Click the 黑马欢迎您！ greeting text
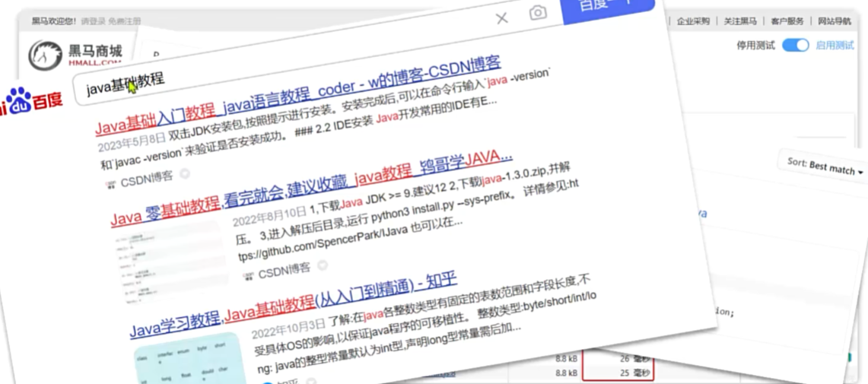 point(54,21)
